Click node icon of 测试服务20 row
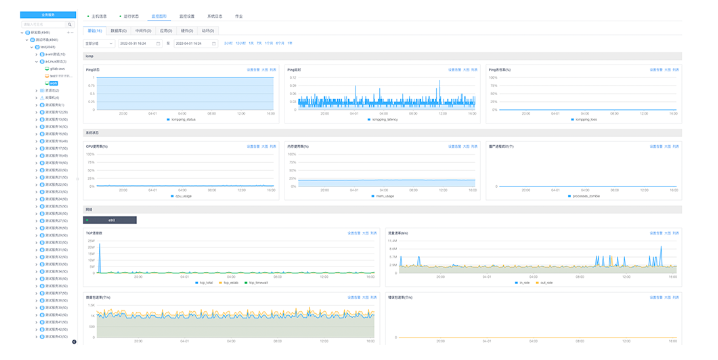This screenshot has height=360, width=718. (42, 170)
